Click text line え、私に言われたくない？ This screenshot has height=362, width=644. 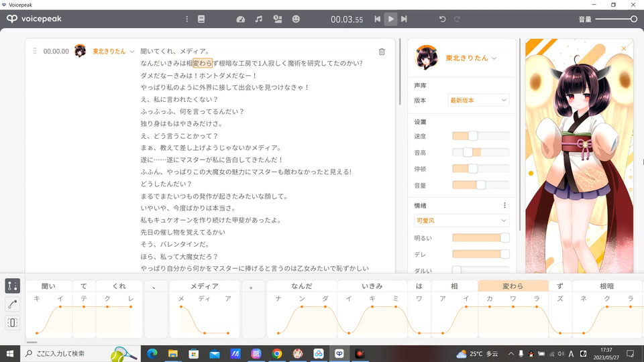179,99
